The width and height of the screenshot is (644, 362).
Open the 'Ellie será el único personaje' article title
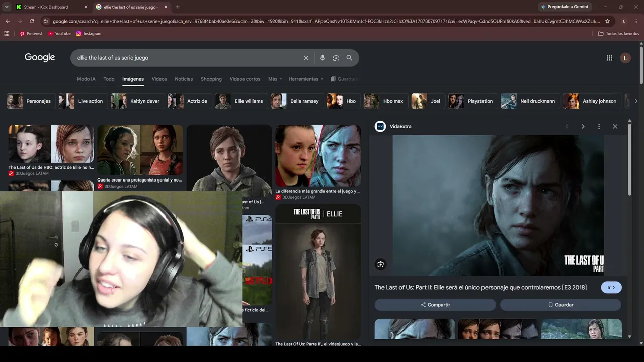[480, 287]
